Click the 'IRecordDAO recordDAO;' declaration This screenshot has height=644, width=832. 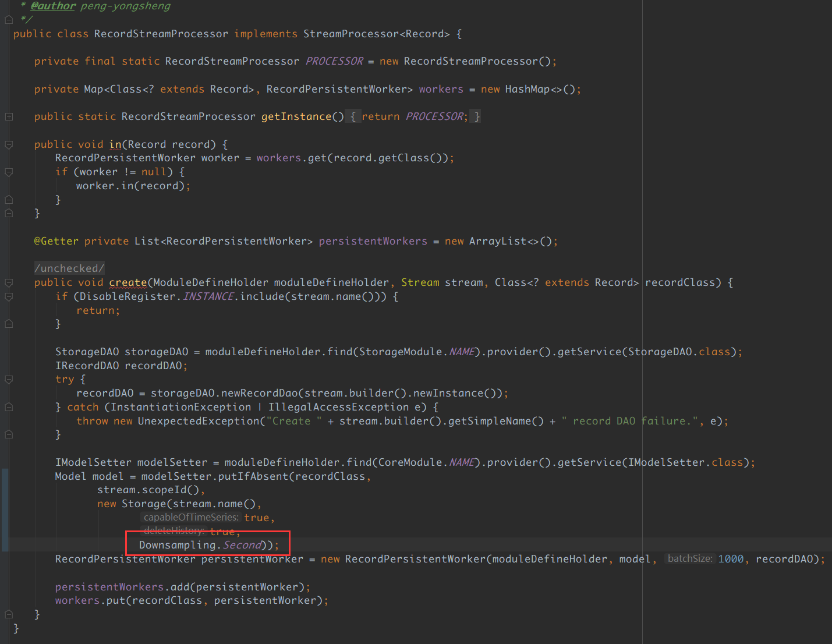pyautogui.click(x=122, y=366)
